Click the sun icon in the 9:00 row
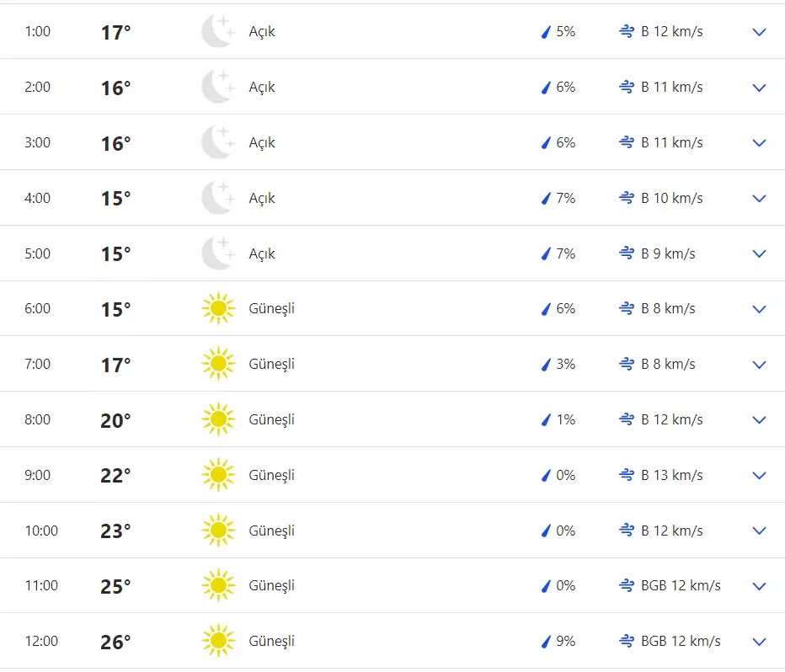 coord(218,476)
